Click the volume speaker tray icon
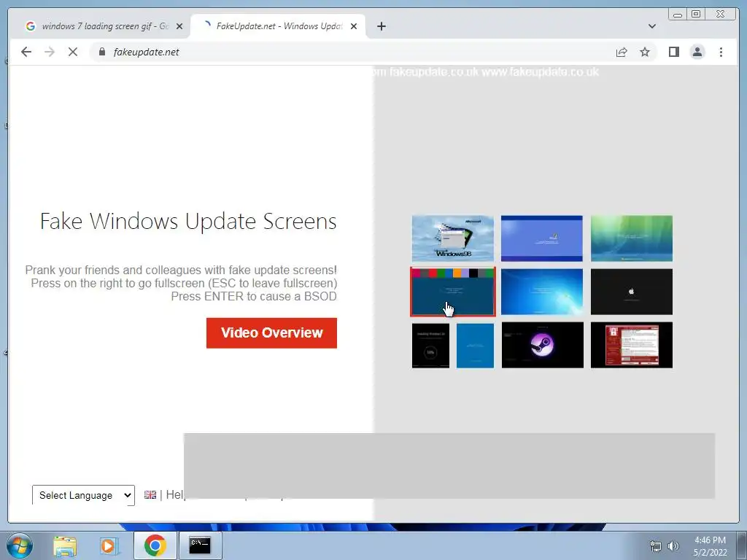Viewport: 747px width, 560px height. (673, 546)
